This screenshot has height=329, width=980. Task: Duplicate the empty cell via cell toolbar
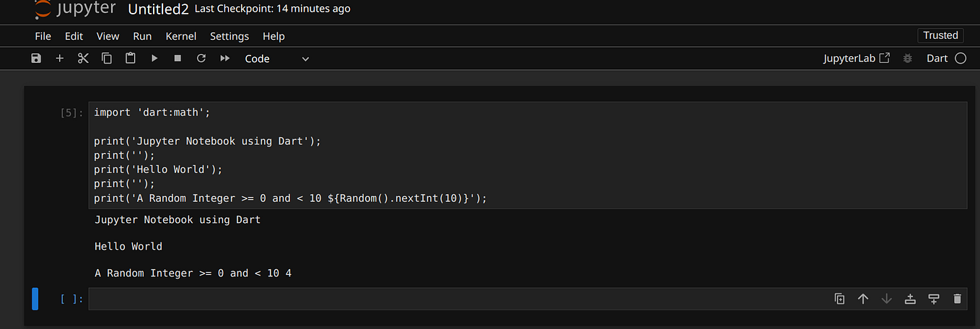839,299
